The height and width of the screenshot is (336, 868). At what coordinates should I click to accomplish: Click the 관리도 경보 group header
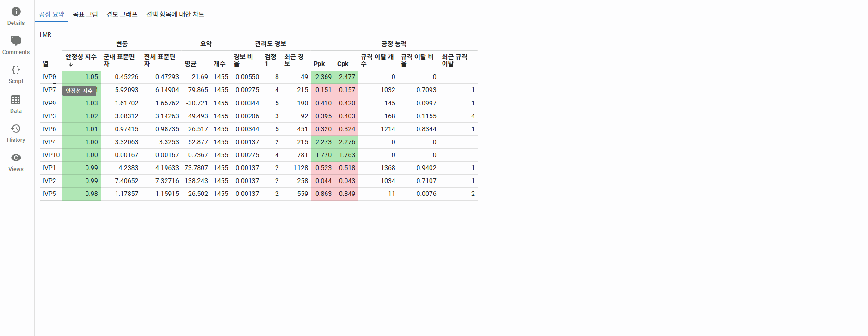tap(271, 44)
